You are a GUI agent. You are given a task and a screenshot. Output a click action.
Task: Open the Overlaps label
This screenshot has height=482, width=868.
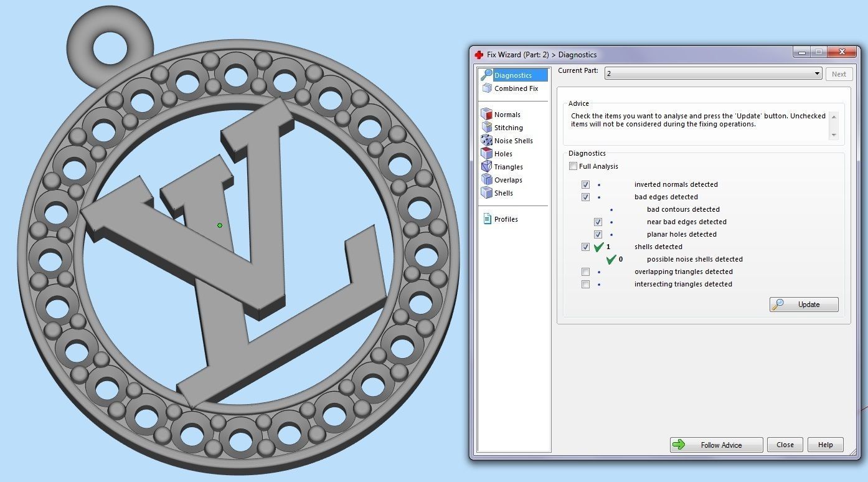508,180
